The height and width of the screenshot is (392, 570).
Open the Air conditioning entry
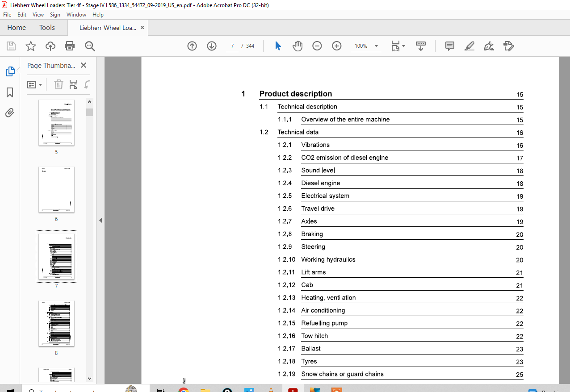point(323,310)
